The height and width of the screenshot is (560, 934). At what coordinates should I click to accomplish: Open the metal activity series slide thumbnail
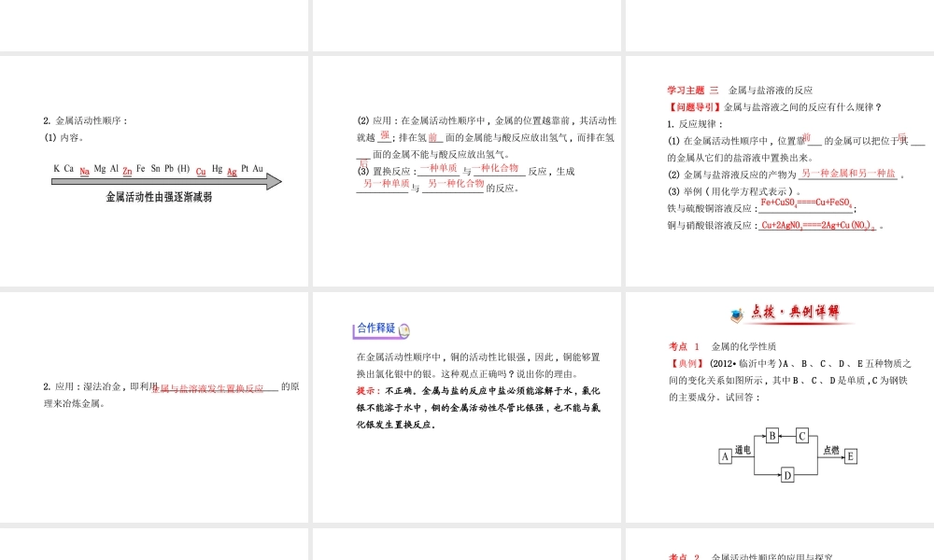[x=154, y=171]
